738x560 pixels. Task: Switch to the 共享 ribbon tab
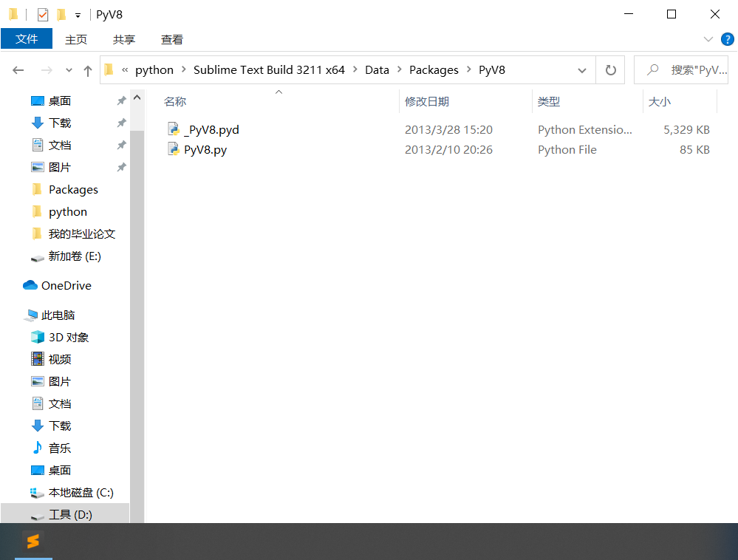(124, 40)
